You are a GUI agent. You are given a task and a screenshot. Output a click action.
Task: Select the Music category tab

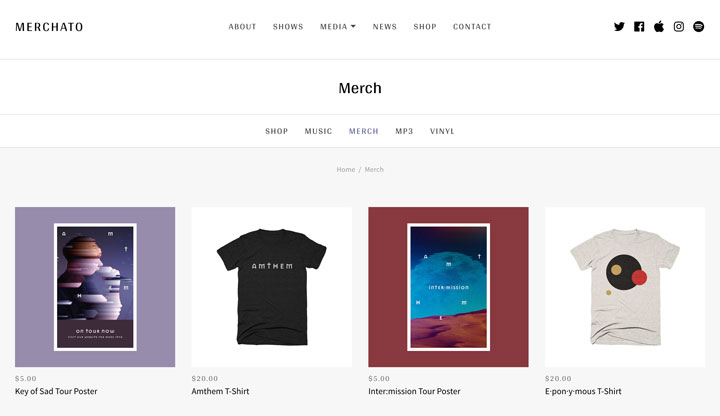[x=318, y=131]
